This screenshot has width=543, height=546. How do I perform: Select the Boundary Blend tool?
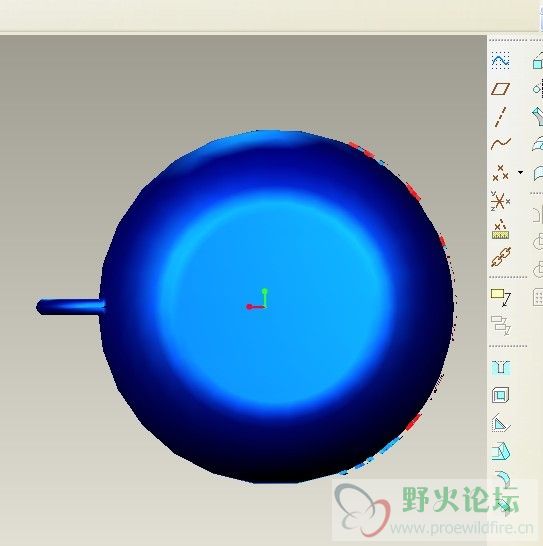(x=538, y=143)
